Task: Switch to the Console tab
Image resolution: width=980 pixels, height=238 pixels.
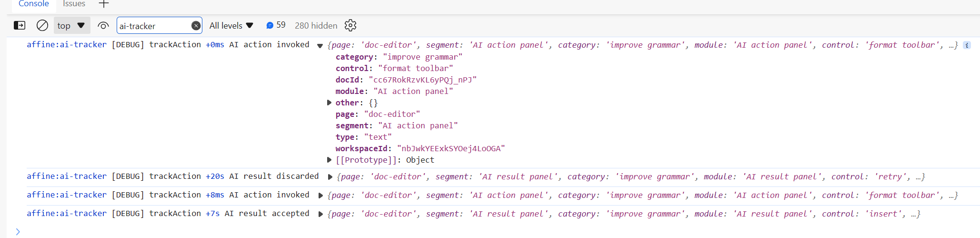Action: coord(33,4)
